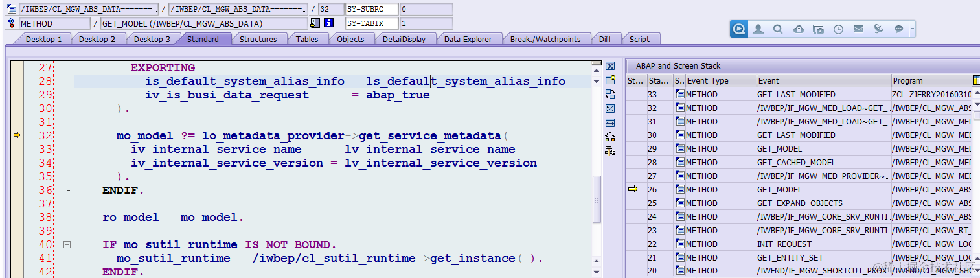Click the close tool icon beside the editor

pos(610,66)
